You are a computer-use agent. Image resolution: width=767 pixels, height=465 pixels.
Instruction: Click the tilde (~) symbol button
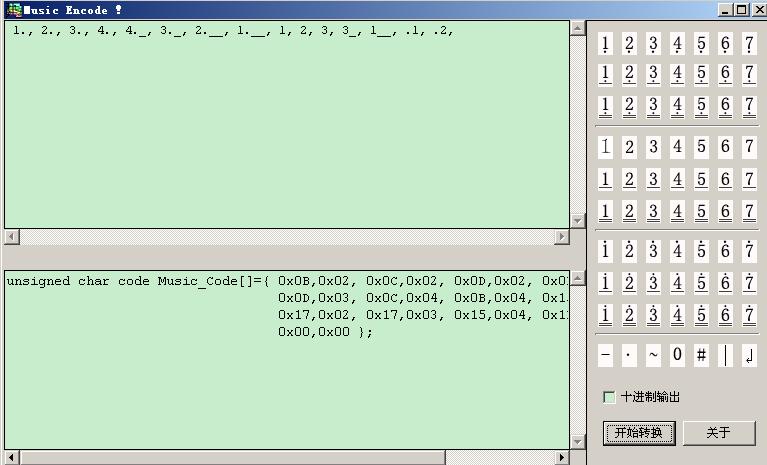pyautogui.click(x=653, y=356)
